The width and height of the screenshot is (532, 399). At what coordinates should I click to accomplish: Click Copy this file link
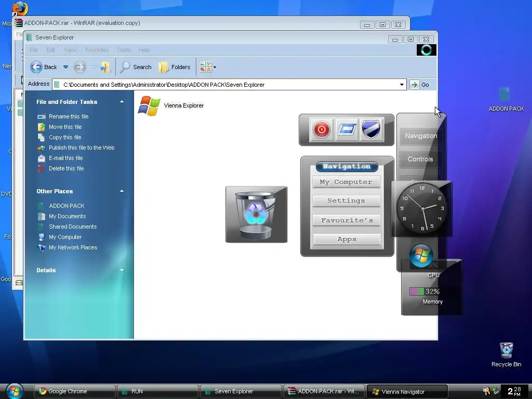pyautogui.click(x=65, y=137)
